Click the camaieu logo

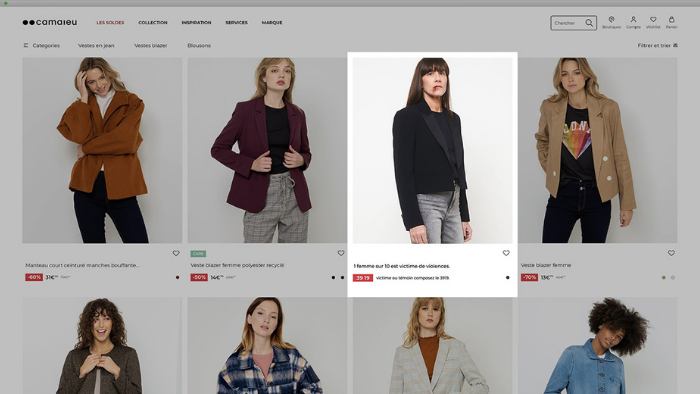pos(50,22)
